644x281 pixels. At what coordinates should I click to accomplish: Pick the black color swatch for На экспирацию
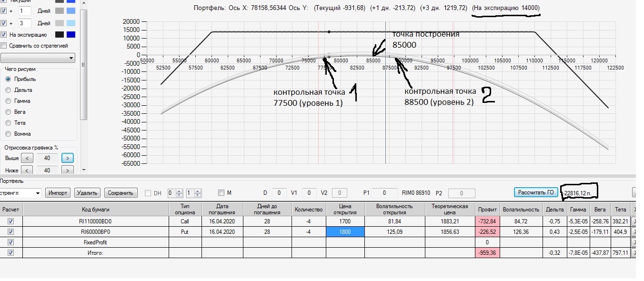60,35
